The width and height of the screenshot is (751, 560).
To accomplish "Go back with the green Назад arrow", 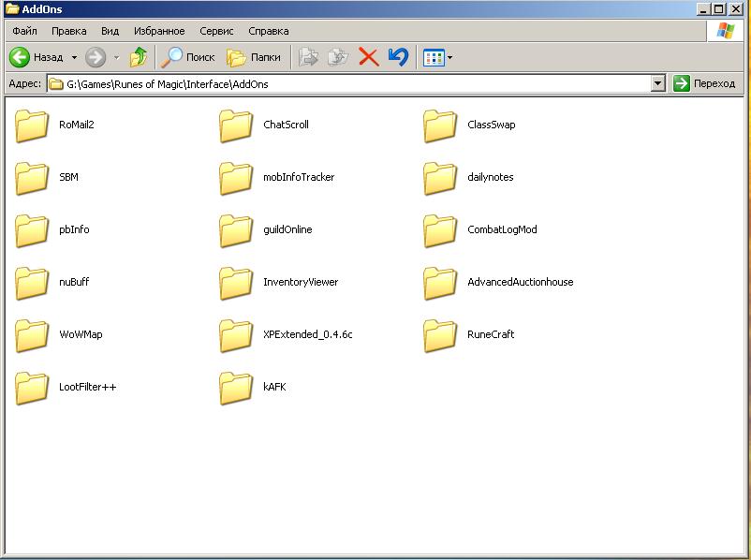I will click(x=36, y=57).
